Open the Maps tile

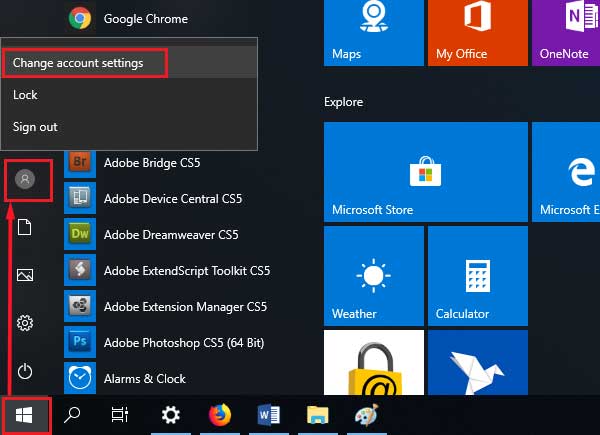click(374, 33)
